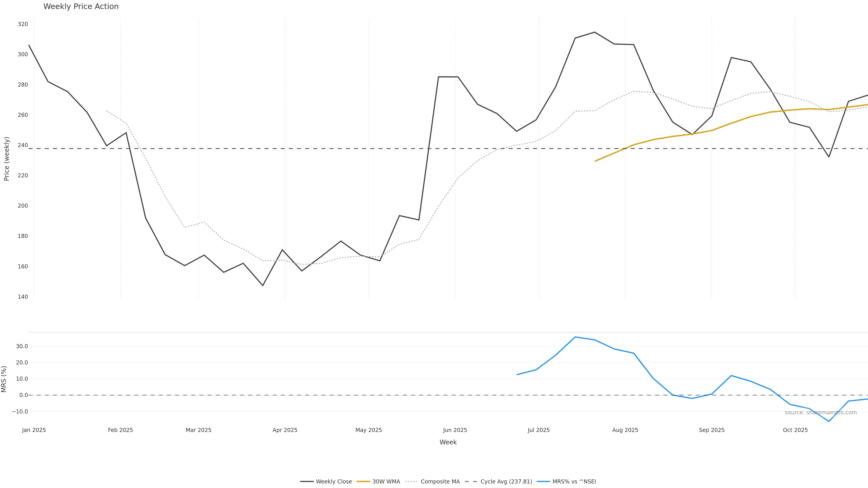Click the Weekly Price Action chart title

pyautogui.click(x=81, y=6)
